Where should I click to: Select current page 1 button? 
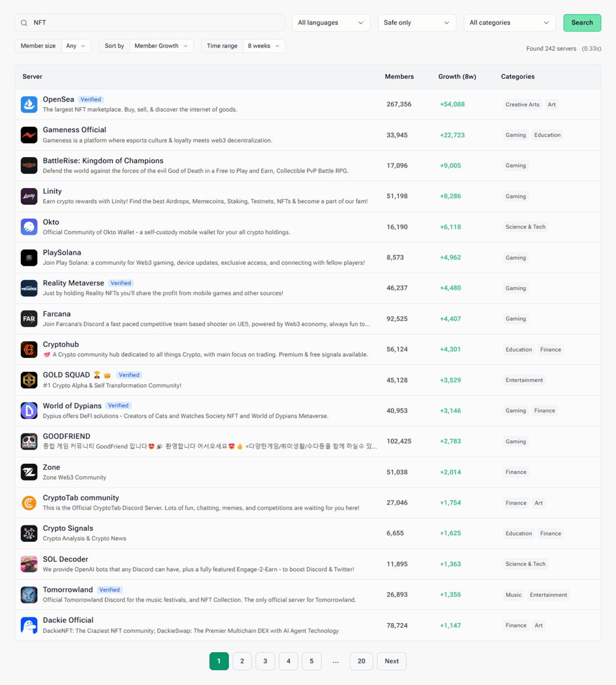point(219,661)
